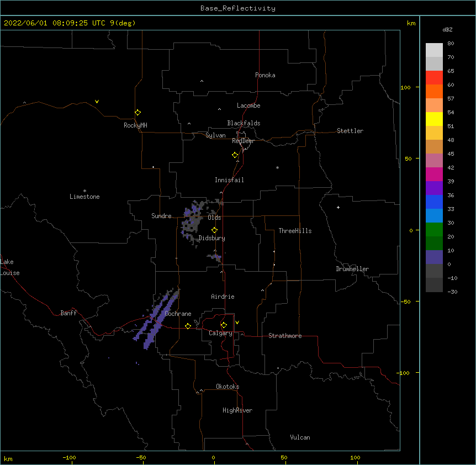Click the small radar echo south of Didsbury
Image resolution: width=476 pixels, height=465 pixels.
coord(215,258)
